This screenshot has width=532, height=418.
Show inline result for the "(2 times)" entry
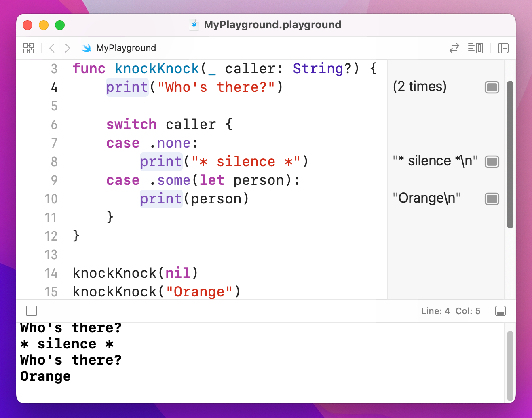pos(492,87)
